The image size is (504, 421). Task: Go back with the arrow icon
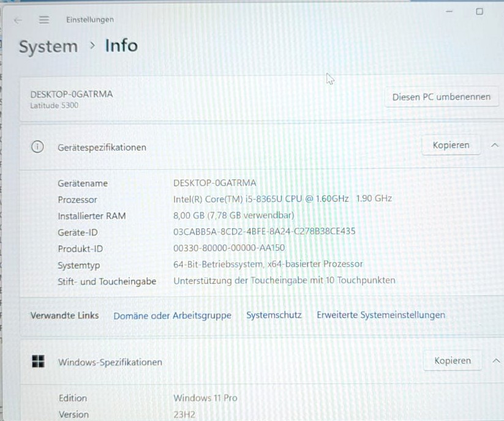[x=18, y=21]
